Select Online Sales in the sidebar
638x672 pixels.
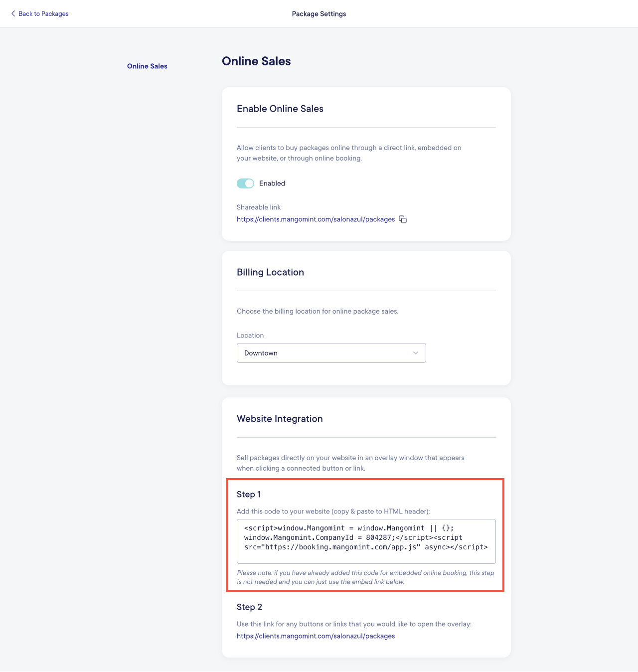click(x=147, y=66)
